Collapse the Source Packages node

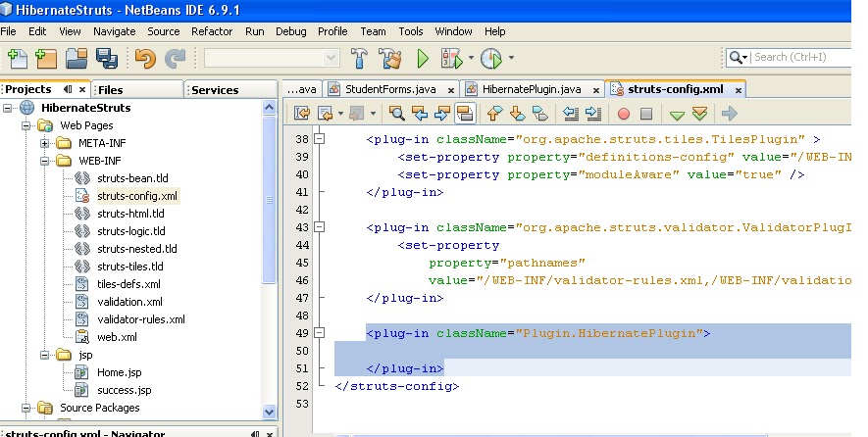[26, 408]
